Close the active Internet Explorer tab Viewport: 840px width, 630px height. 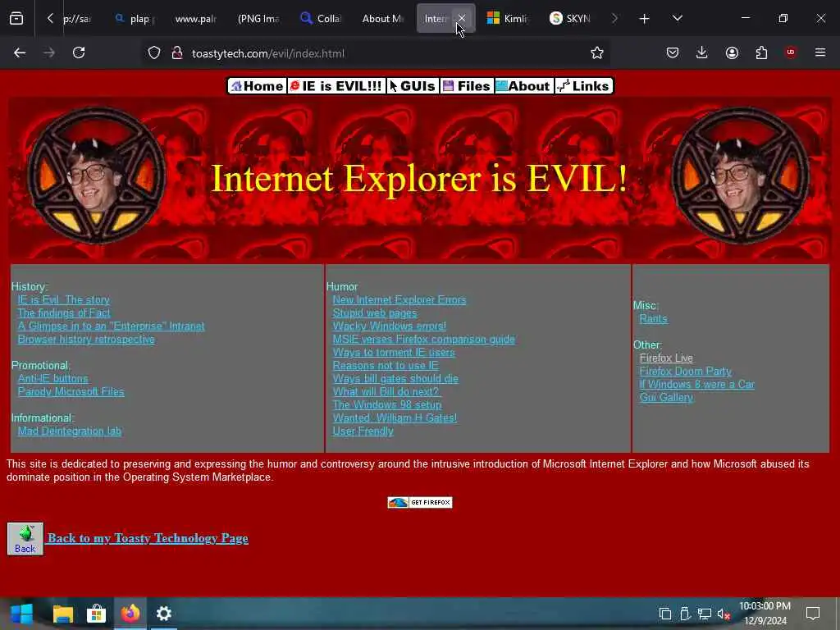461,19
